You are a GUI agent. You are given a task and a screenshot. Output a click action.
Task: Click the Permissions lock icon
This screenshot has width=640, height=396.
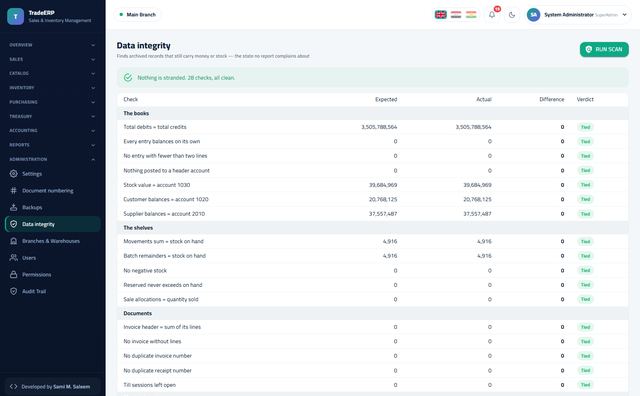[13, 274]
